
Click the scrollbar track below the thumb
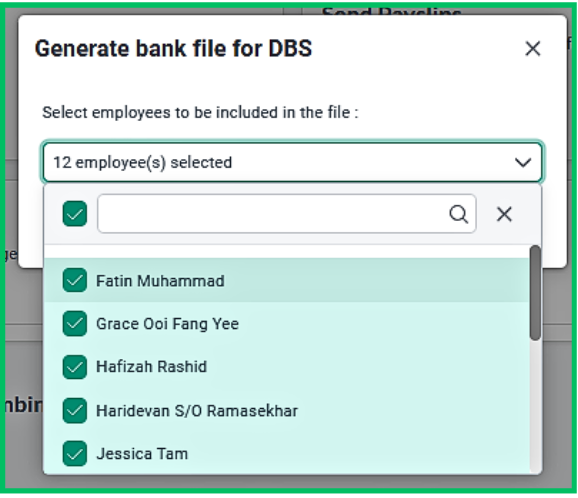click(535, 405)
